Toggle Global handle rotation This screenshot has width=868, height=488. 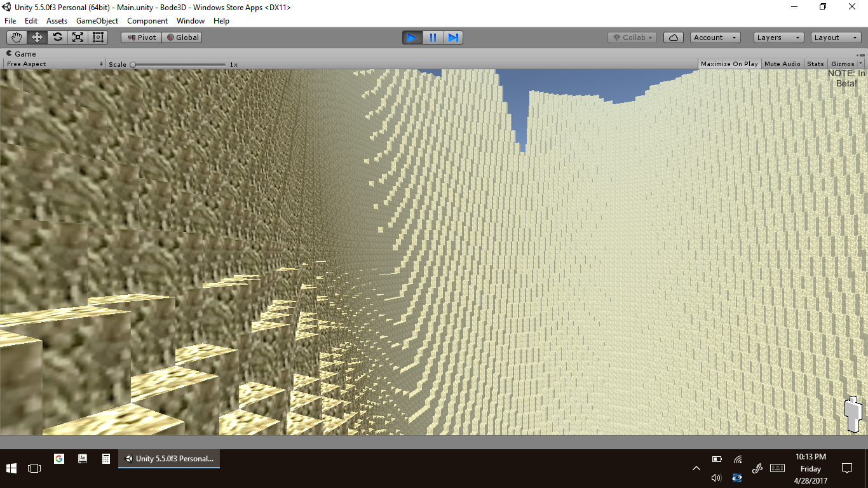182,37
